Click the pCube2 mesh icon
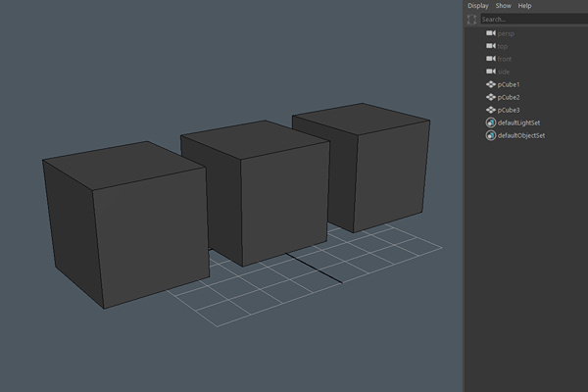Viewport: 588px width, 392px height. [490, 97]
